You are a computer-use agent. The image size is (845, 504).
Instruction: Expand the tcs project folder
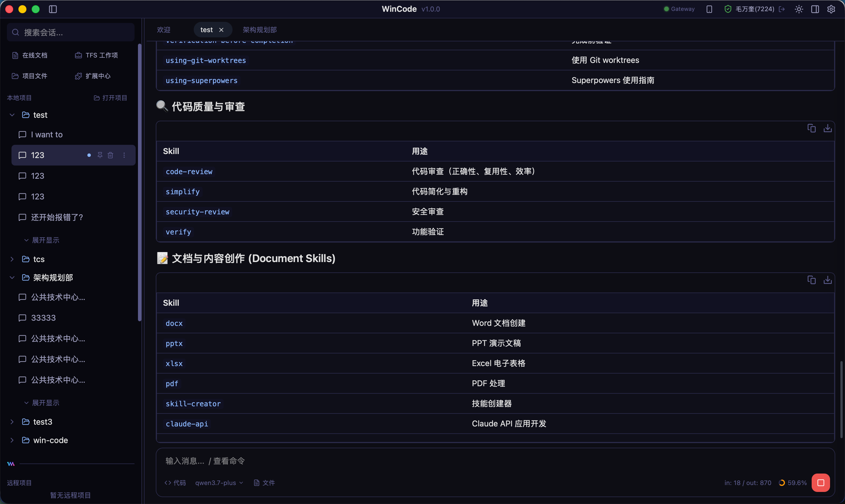[12, 259]
